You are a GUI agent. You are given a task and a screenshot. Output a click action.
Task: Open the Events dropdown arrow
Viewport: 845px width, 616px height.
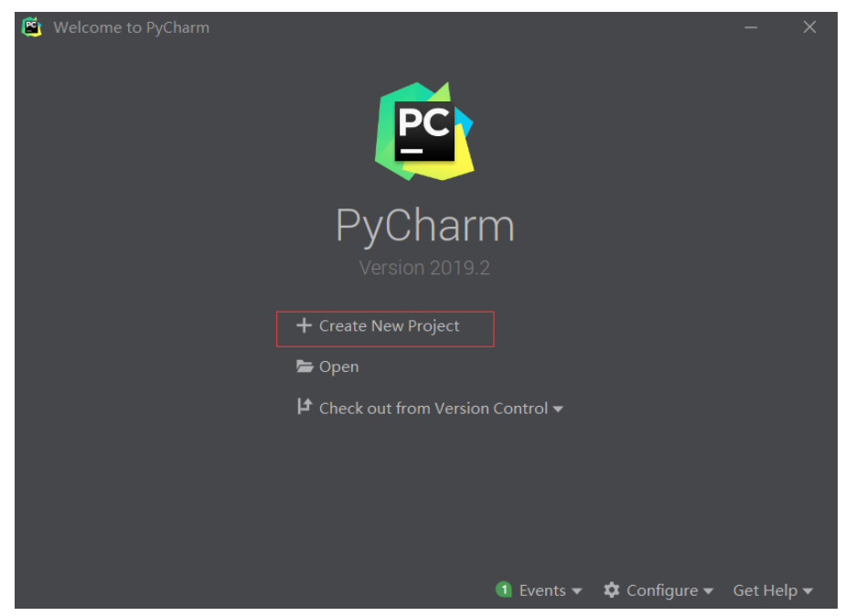[x=577, y=591]
